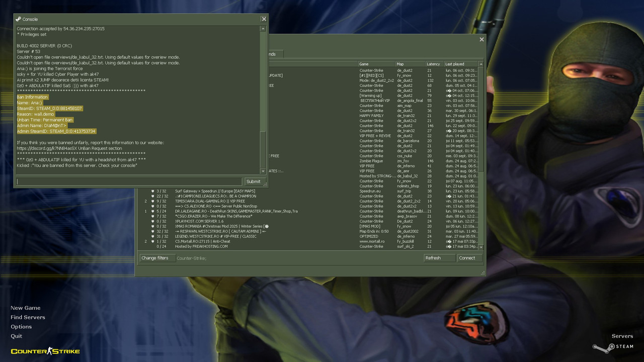
Task: Sort servers by the Map column
Action: click(410, 64)
